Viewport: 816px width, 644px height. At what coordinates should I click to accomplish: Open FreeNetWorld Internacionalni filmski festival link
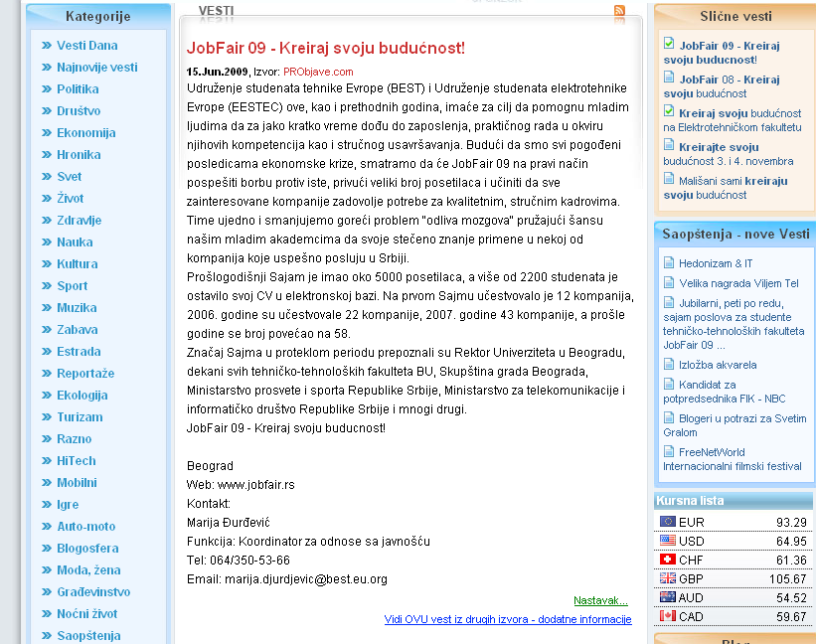(x=732, y=458)
